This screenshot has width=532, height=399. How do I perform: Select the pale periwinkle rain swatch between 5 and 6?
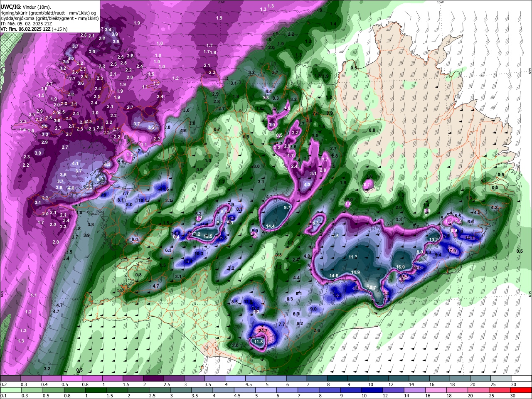pyautogui.click(x=266, y=390)
